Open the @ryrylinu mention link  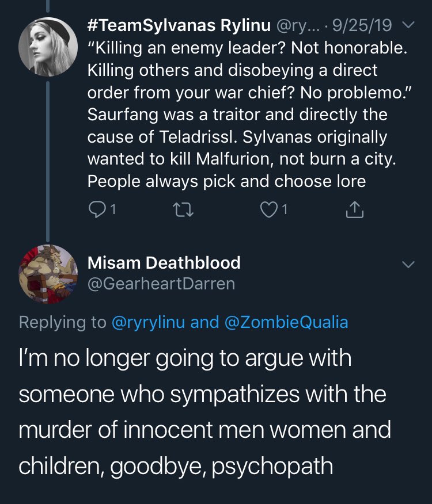point(149,322)
